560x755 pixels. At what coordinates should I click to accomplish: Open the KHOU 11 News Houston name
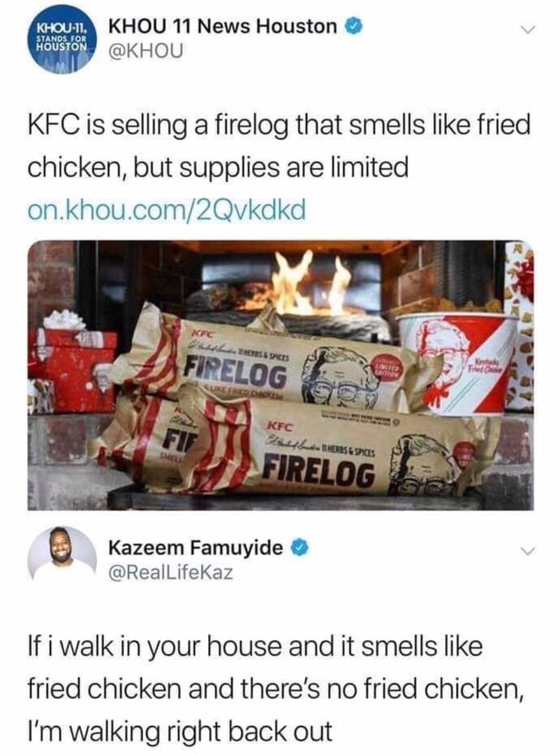(224, 26)
